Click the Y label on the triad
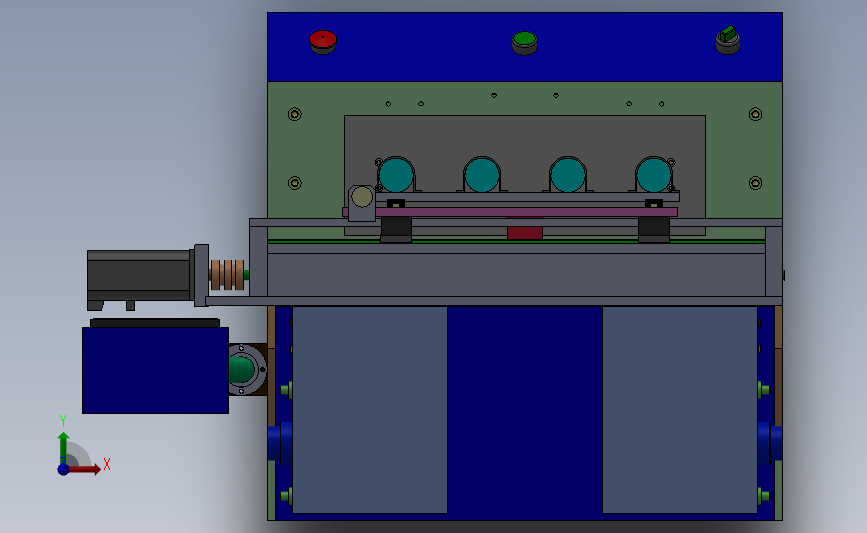867x533 pixels. (63, 421)
